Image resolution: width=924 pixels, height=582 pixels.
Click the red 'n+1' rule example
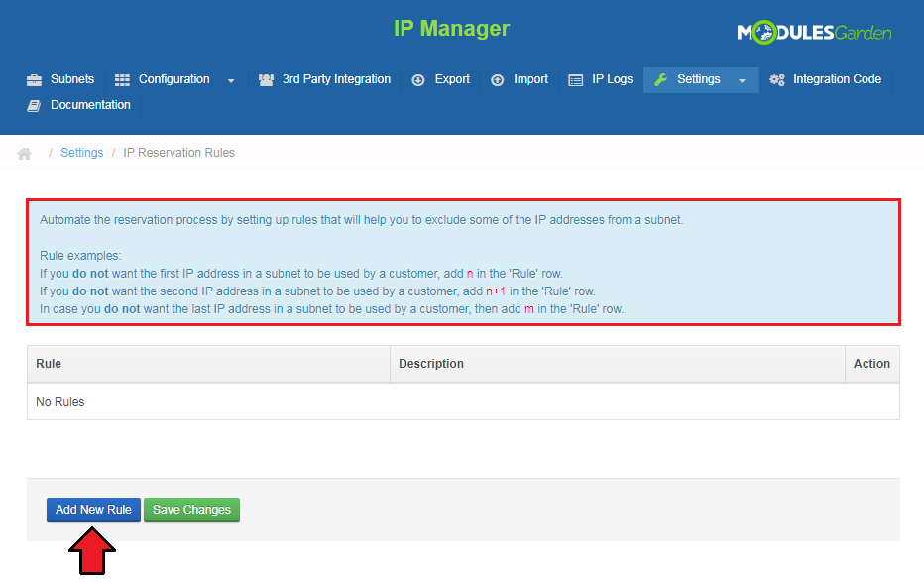[x=496, y=291]
